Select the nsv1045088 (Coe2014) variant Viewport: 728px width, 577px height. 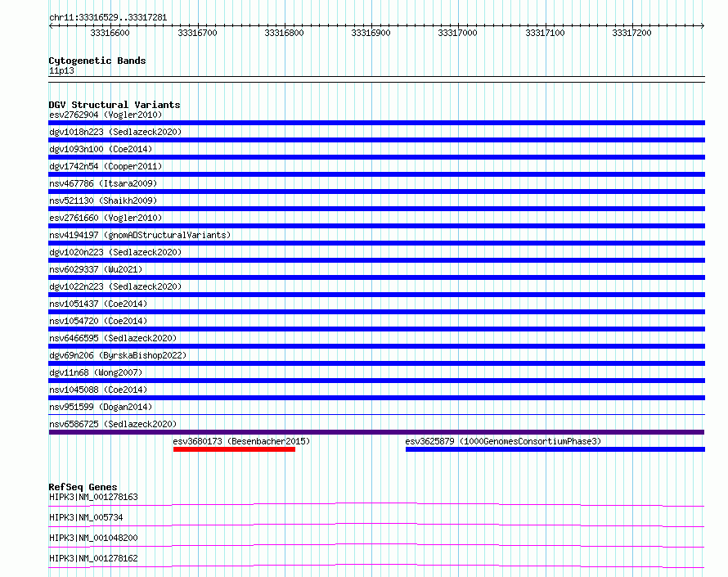[x=98, y=390]
